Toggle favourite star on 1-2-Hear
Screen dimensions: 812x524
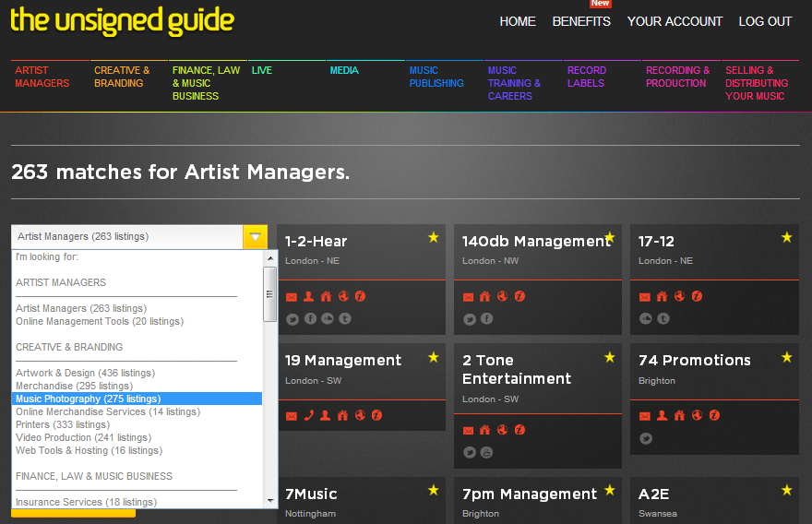coord(434,238)
